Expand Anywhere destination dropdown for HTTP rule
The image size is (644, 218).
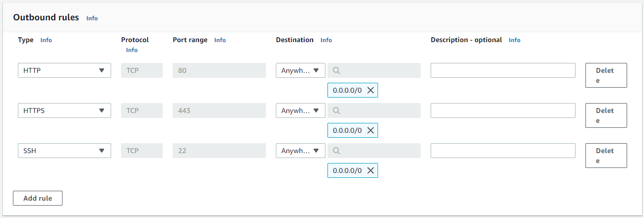[x=301, y=70]
